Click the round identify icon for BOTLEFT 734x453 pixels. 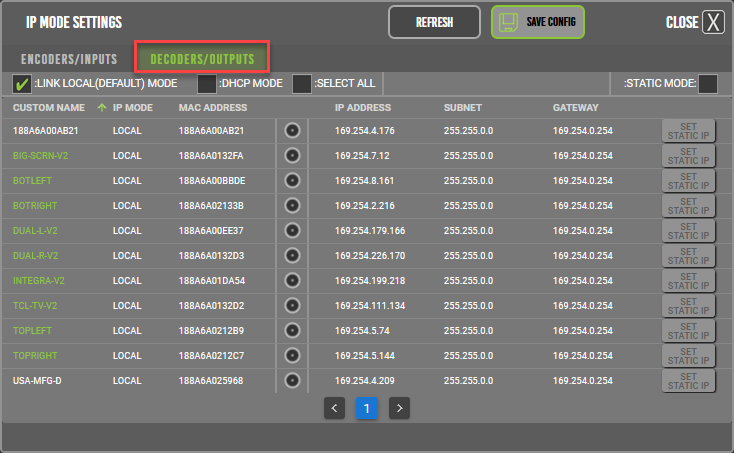(x=292, y=181)
